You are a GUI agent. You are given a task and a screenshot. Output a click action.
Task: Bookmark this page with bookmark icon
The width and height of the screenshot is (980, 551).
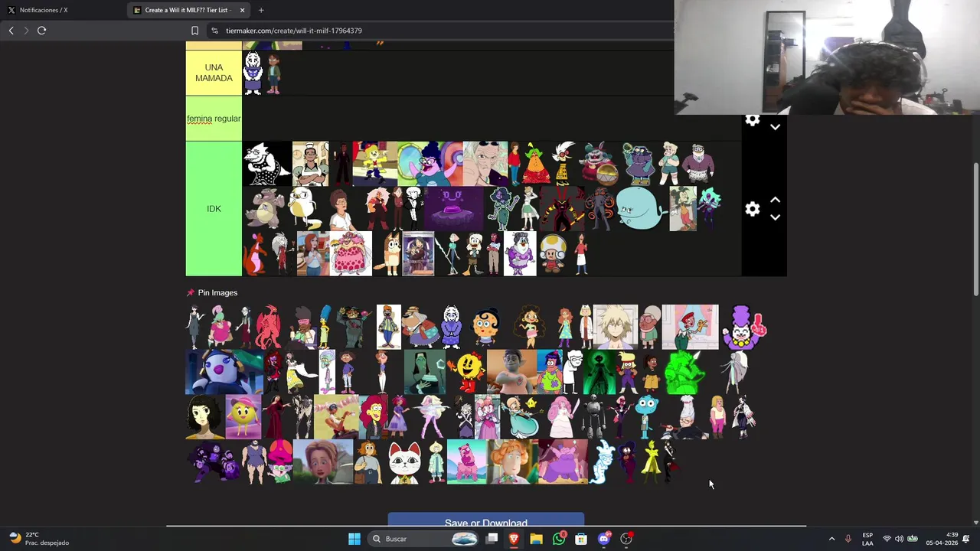pos(194,31)
